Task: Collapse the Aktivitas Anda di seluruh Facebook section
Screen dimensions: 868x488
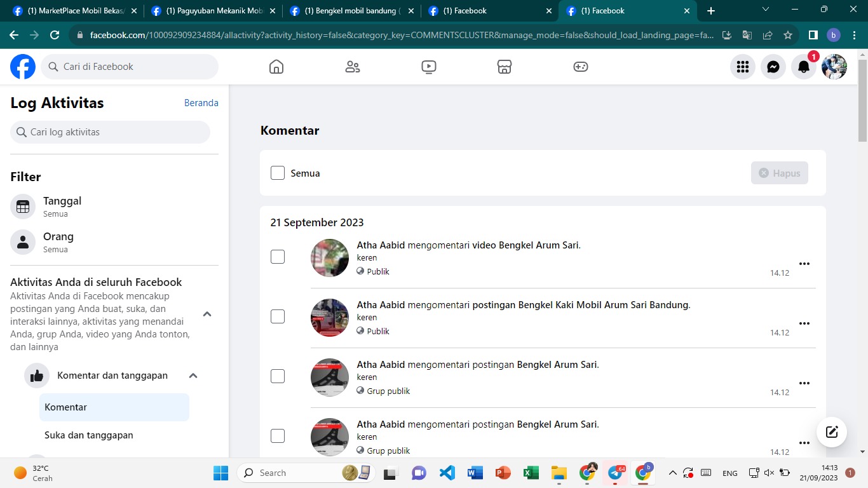Action: click(207, 314)
